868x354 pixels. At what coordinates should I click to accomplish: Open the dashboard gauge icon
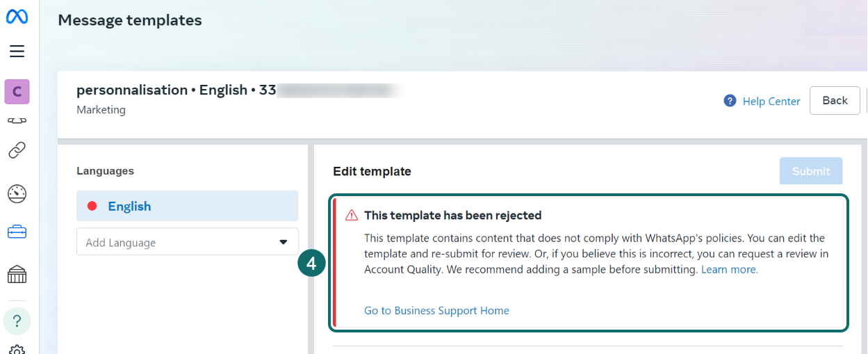[17, 193]
